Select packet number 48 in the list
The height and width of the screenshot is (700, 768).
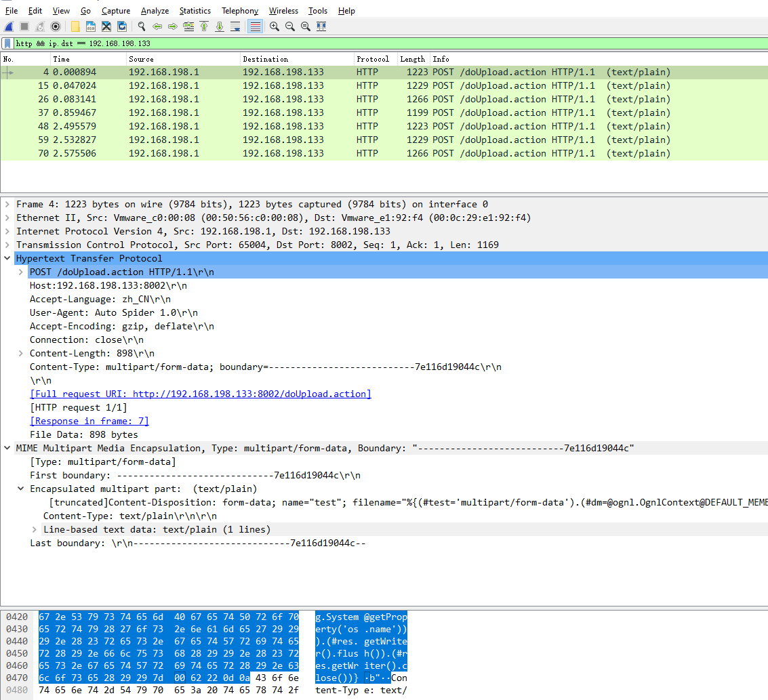point(384,126)
